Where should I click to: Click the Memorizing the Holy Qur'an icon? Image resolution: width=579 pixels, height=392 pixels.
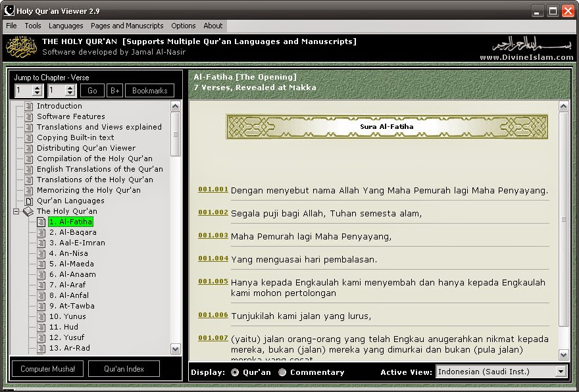[28, 191]
